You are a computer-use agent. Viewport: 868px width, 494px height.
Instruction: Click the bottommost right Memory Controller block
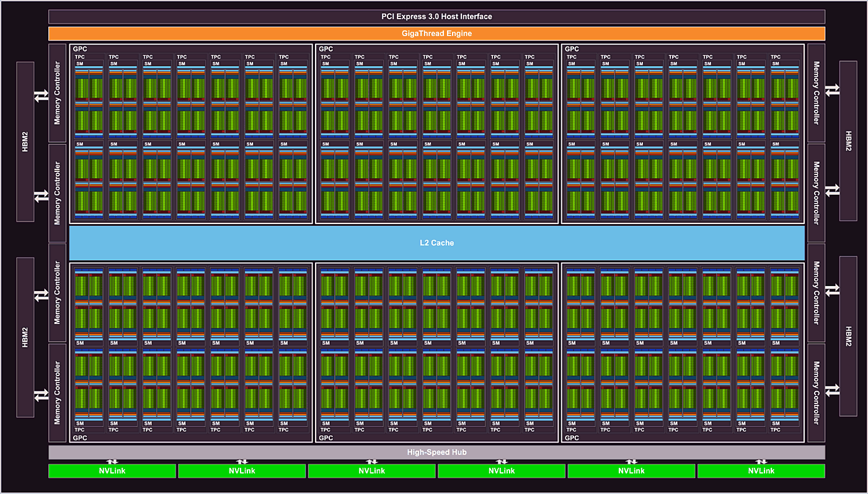[816, 393]
